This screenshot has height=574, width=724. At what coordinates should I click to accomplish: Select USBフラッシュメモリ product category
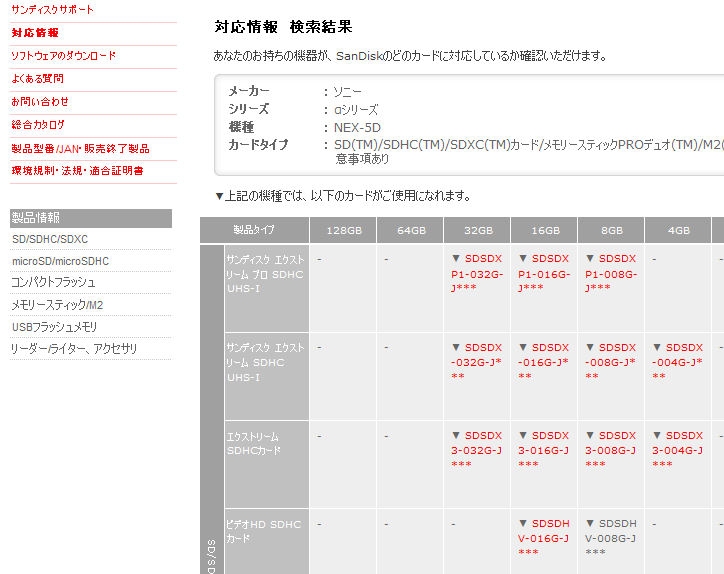tap(54, 327)
